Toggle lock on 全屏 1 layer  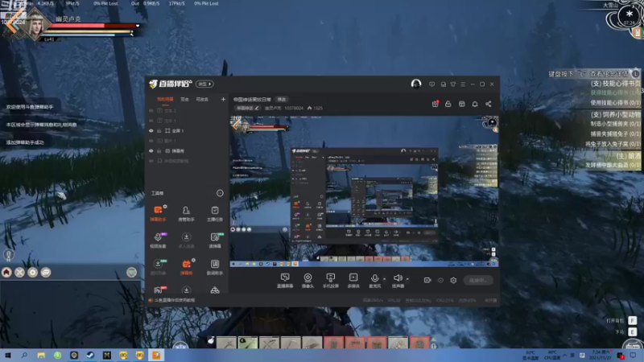click(159, 131)
